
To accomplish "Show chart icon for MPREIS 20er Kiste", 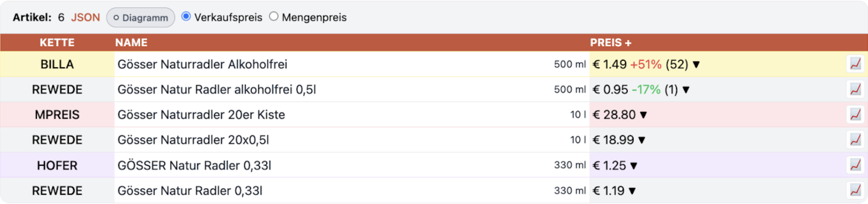I will pyautogui.click(x=855, y=115).
